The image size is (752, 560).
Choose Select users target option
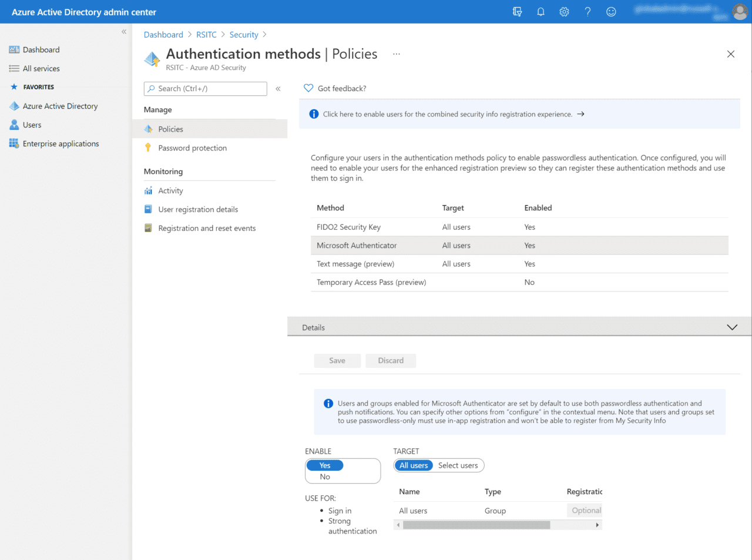click(458, 465)
